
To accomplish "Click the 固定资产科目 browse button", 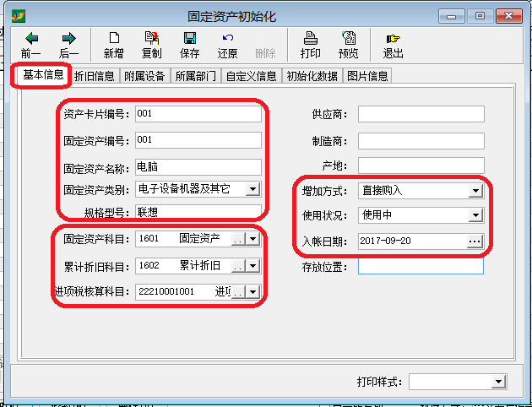I will click(x=237, y=240).
